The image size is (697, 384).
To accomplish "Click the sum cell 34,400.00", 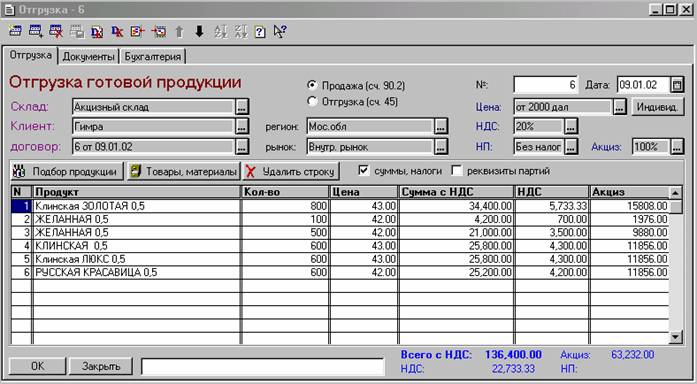I will (x=456, y=206).
